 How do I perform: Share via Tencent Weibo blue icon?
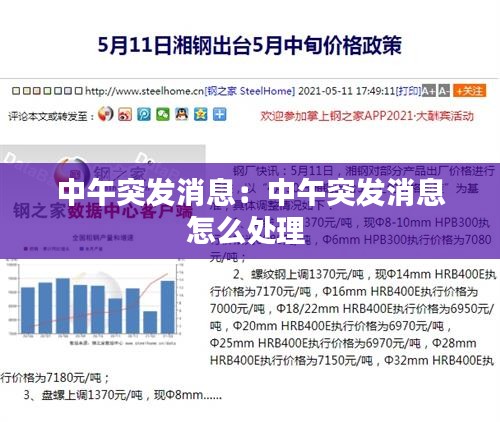(144, 115)
